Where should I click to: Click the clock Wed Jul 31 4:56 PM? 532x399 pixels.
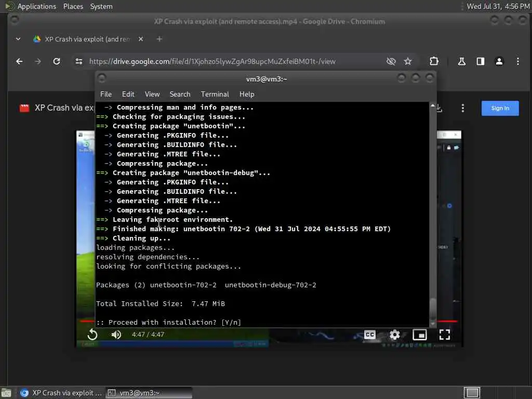coord(498,6)
